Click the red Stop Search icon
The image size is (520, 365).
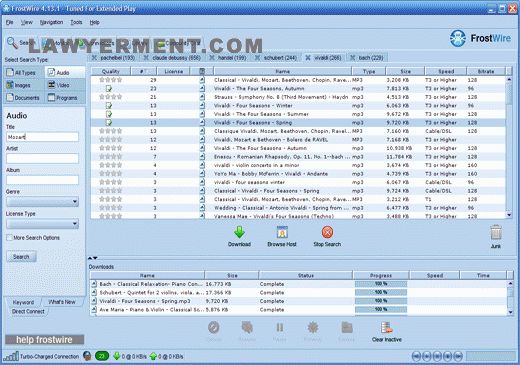coord(327,232)
